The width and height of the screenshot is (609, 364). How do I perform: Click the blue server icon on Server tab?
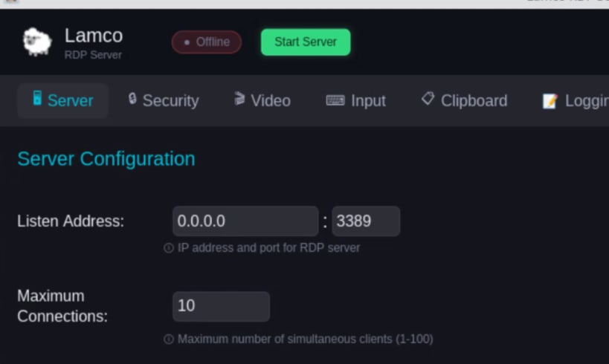click(37, 98)
